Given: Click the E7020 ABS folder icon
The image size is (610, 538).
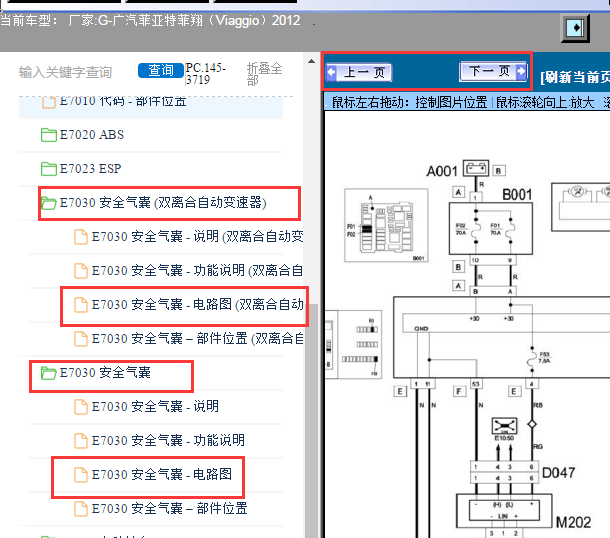Looking at the screenshot, I should tap(49, 135).
